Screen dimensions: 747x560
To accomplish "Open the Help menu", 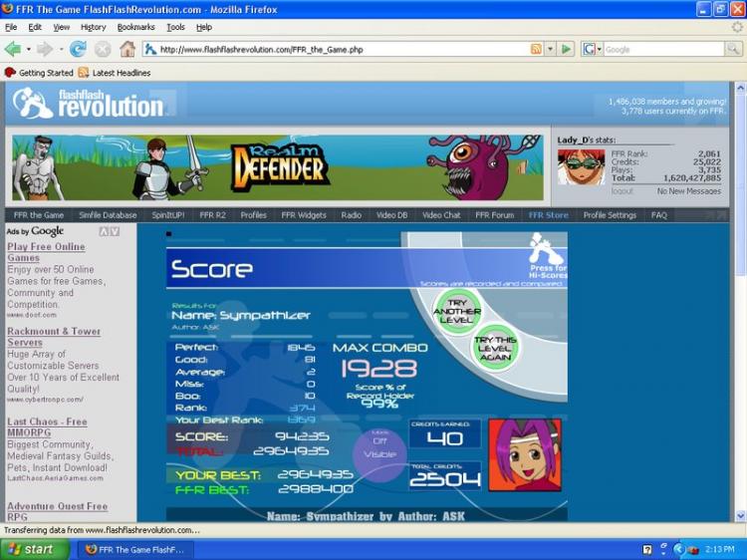I will point(204,27).
